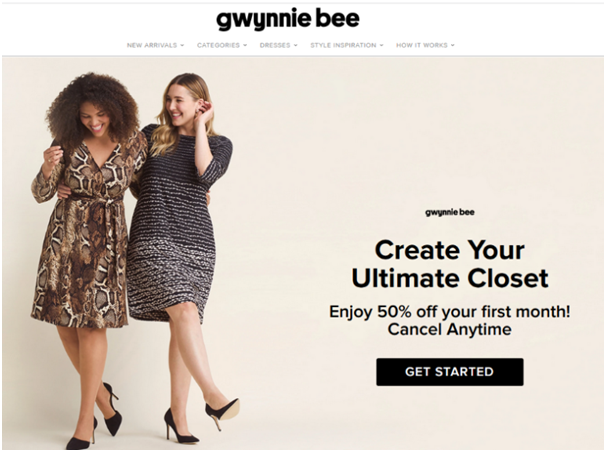Image resolution: width=606 pixels, height=452 pixels.
Task: Expand the chevron beside Categories
Action: coord(245,45)
